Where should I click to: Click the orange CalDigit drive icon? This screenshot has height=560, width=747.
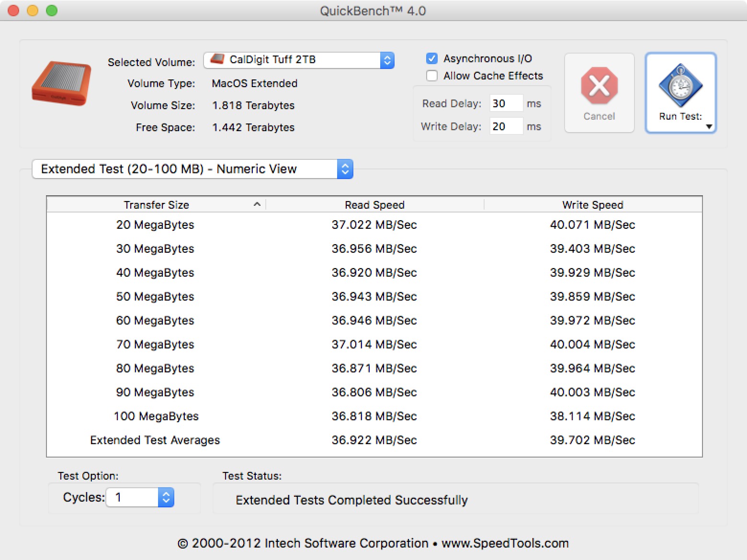coord(61,83)
